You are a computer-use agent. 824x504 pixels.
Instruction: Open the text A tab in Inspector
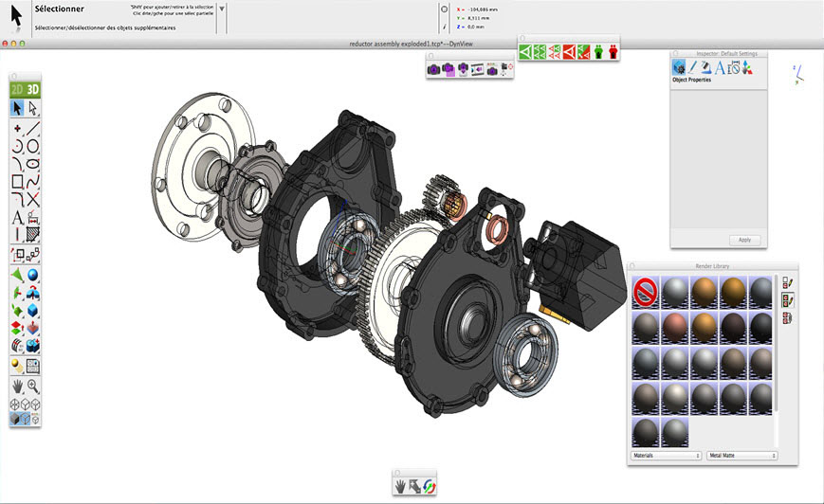click(x=720, y=67)
